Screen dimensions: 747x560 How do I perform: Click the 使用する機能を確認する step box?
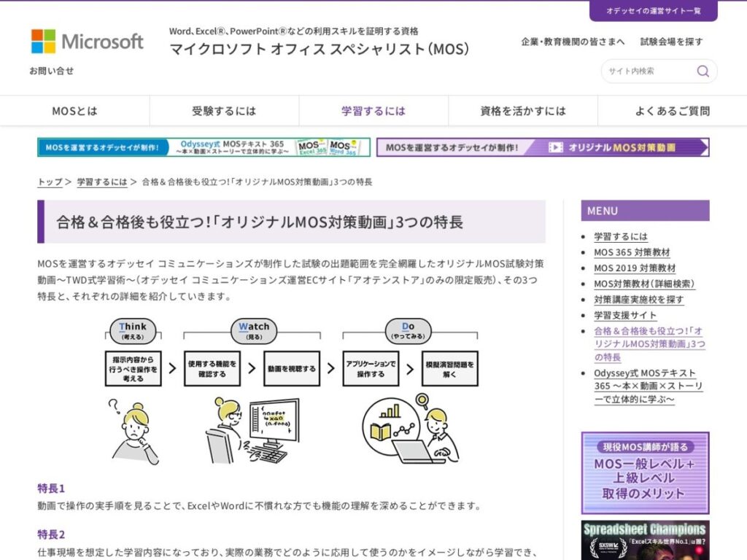212,368
